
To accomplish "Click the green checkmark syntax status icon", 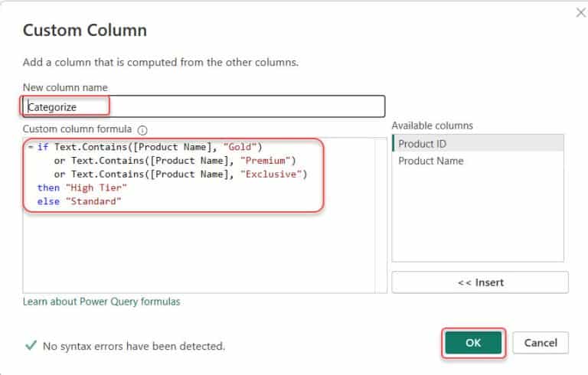I will [31, 345].
